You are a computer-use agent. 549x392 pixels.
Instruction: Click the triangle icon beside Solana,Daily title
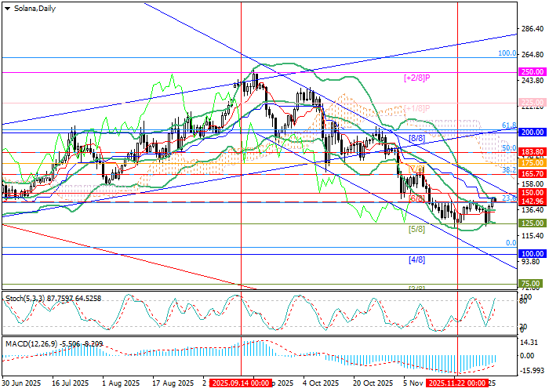[x=5, y=8]
